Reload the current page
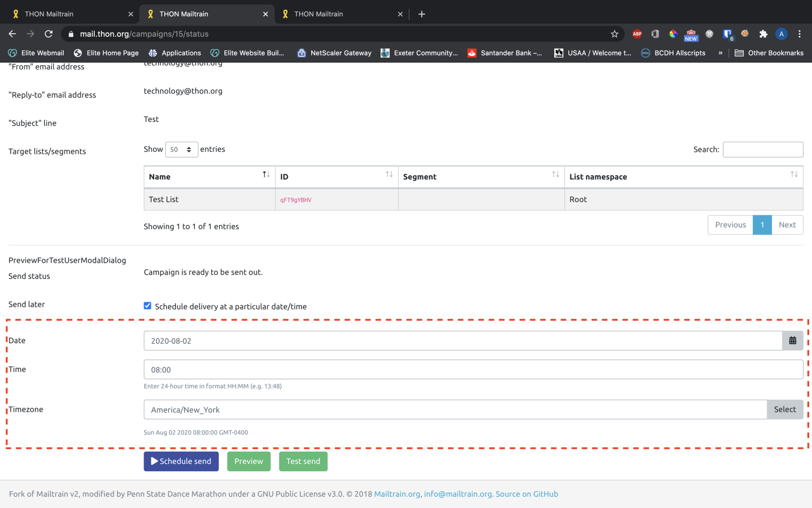Screen dimensions: 812x508 pos(48,34)
